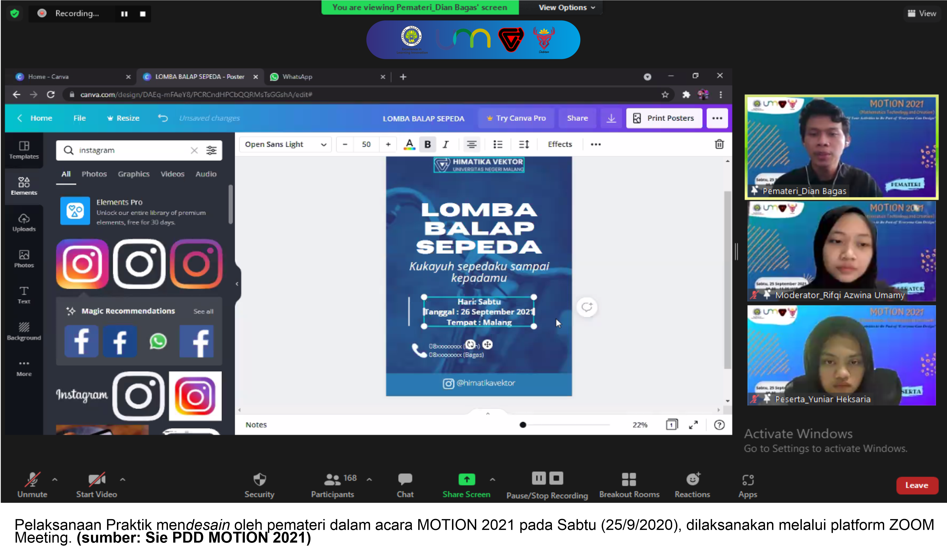Open a new browser tab

pyautogui.click(x=403, y=77)
